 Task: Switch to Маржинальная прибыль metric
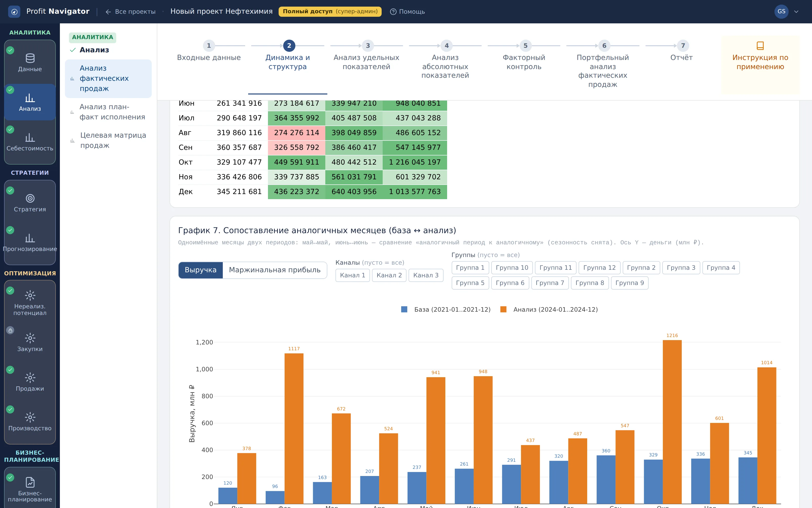[x=275, y=270]
